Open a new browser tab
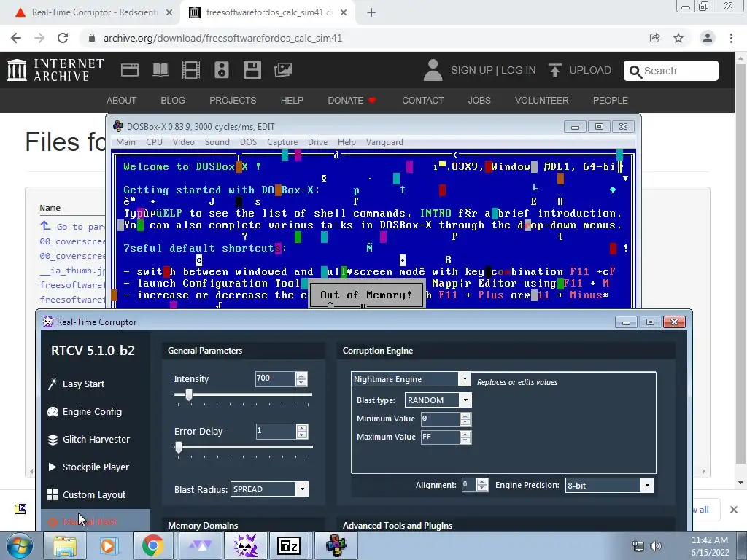 click(x=371, y=12)
